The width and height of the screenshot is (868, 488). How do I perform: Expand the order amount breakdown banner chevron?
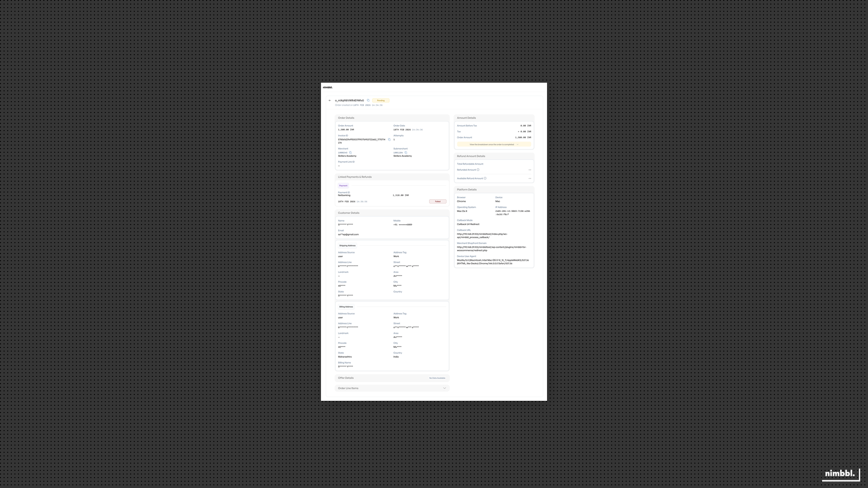tap(518, 144)
